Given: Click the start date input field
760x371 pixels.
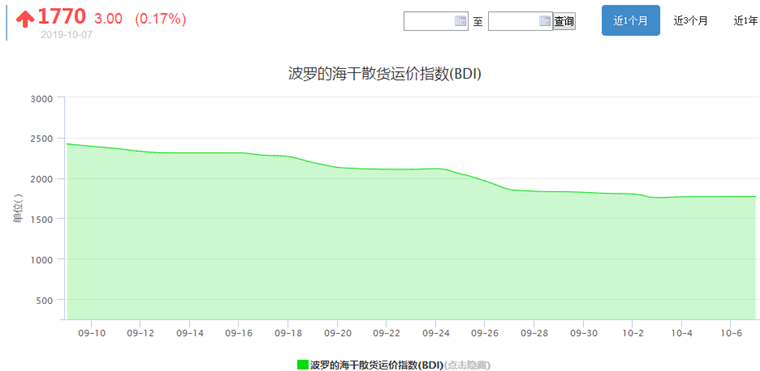Looking at the screenshot, I should [x=436, y=21].
